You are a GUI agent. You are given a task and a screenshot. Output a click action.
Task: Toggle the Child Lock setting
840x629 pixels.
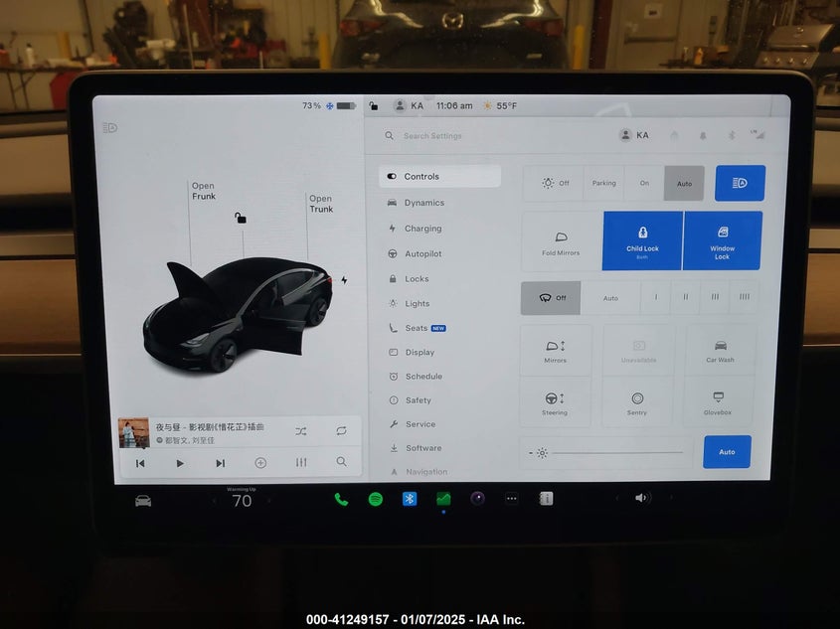(642, 240)
